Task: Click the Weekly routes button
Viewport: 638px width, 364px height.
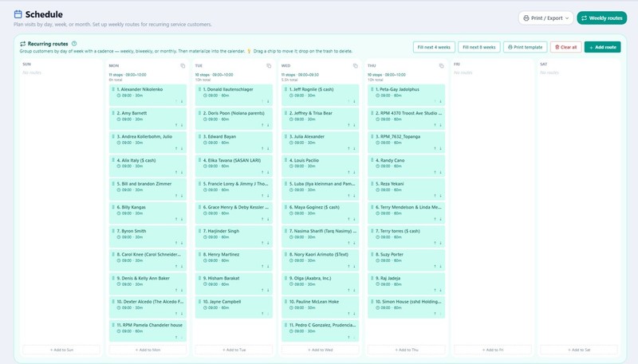Action: coord(602,18)
